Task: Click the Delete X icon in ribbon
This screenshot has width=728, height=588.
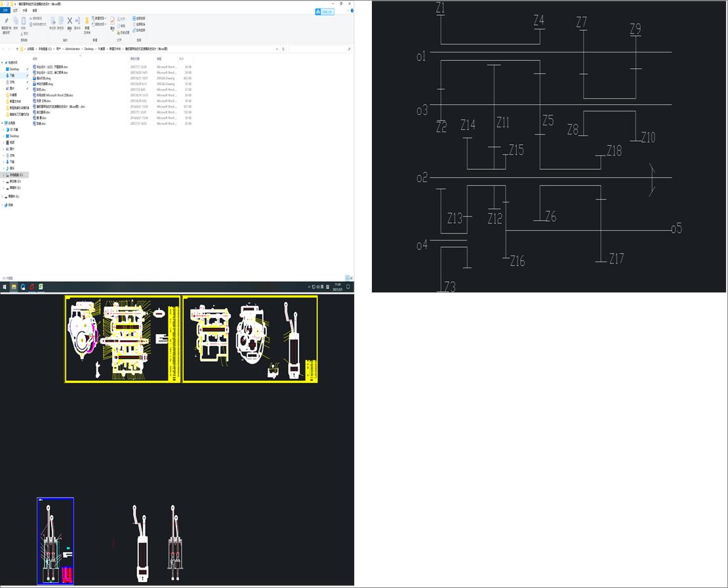Action: point(70,20)
